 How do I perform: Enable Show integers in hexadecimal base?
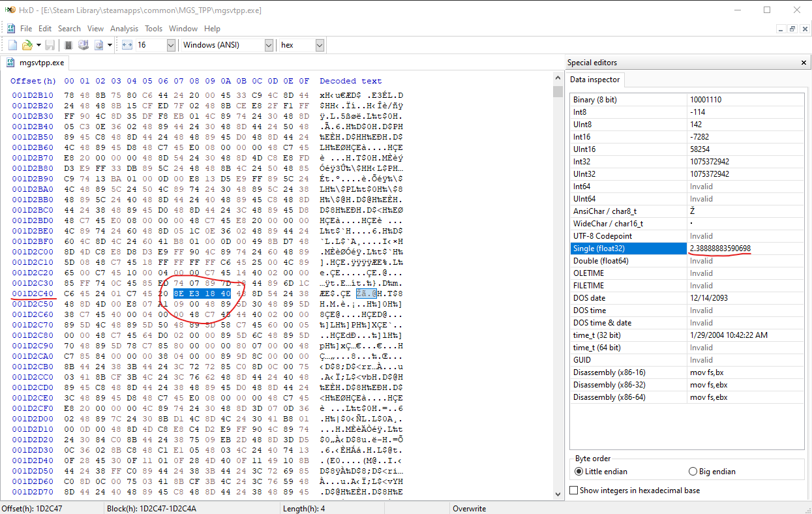pos(635,491)
